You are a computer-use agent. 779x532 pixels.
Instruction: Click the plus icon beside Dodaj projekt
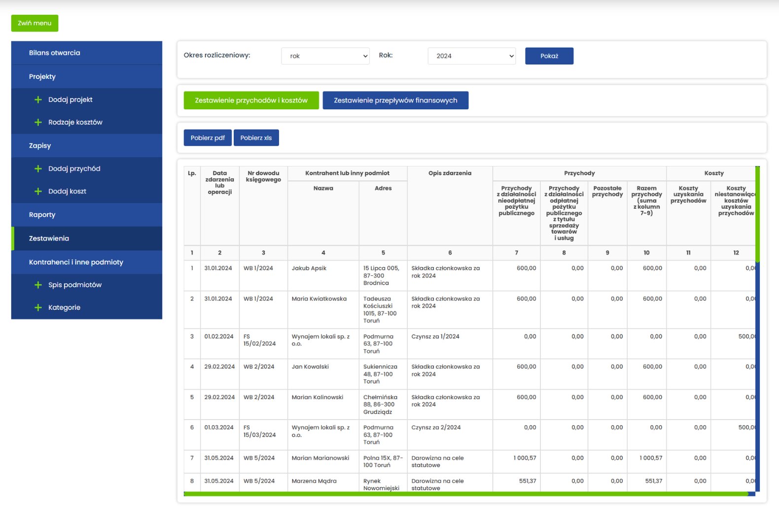pyautogui.click(x=38, y=100)
